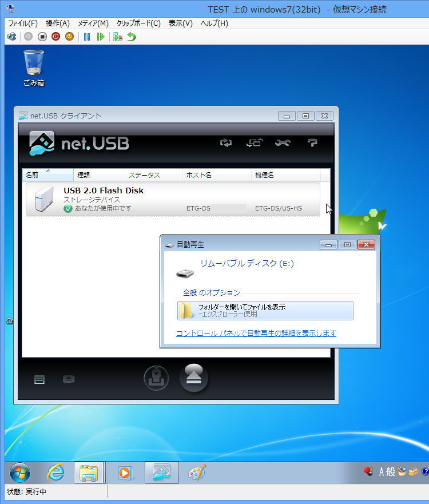429x504 pixels.
Task: Minimize the net.USB クライアント window
Action: 287,116
